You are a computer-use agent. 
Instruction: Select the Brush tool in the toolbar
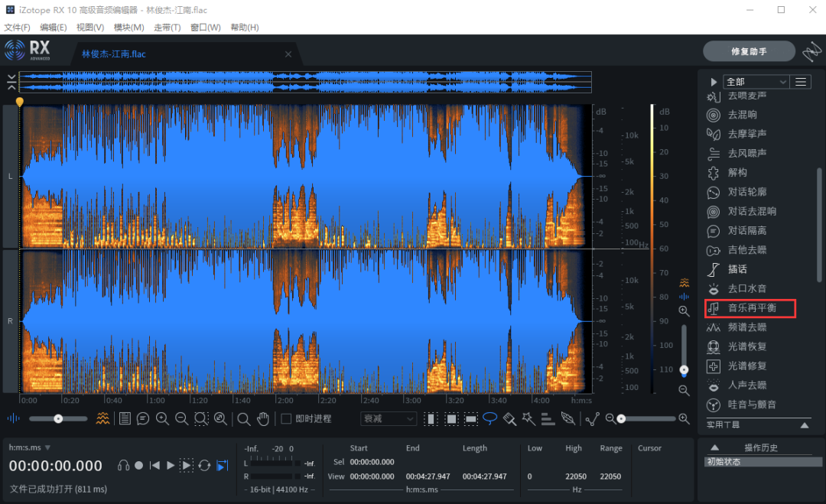pos(509,418)
